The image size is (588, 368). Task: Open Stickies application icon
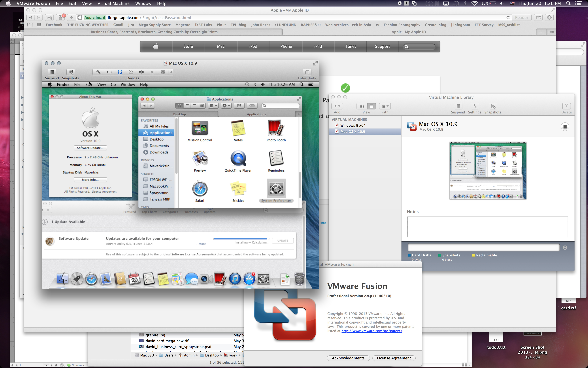tap(238, 188)
